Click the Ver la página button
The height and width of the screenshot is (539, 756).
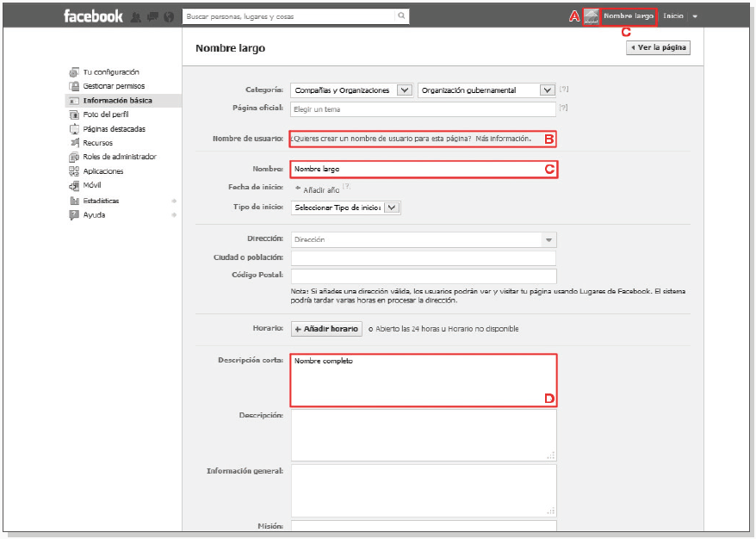coord(658,48)
